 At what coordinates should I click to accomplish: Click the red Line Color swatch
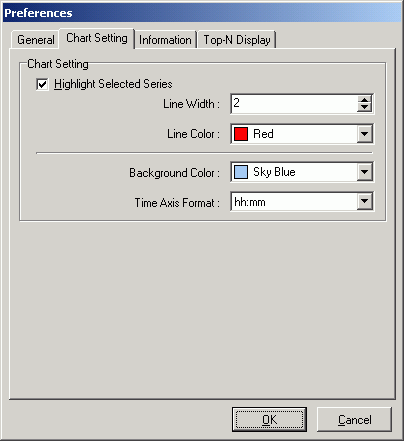241,134
